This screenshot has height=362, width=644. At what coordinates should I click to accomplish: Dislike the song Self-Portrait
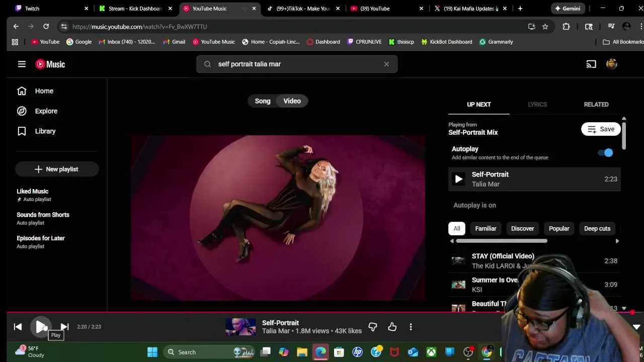coord(373,327)
